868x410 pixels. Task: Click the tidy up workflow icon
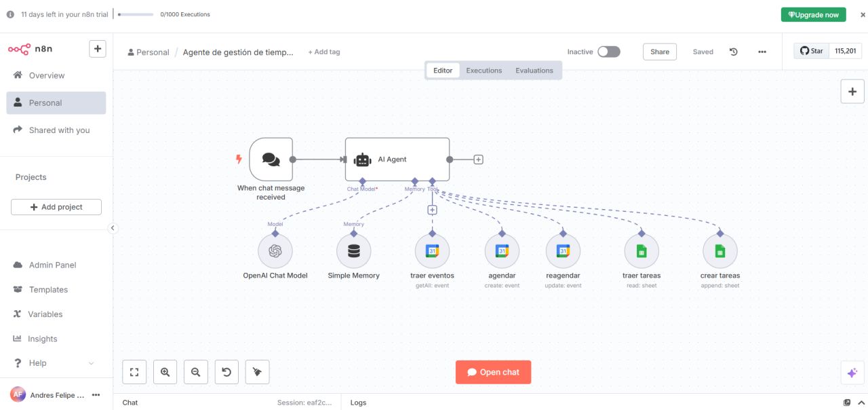257,372
